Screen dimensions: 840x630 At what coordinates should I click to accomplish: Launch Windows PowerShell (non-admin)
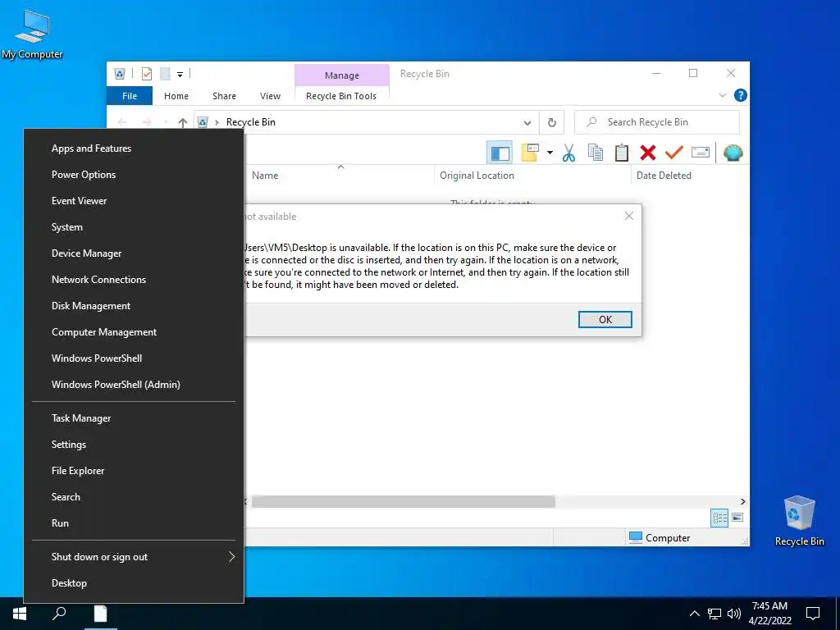134,358
